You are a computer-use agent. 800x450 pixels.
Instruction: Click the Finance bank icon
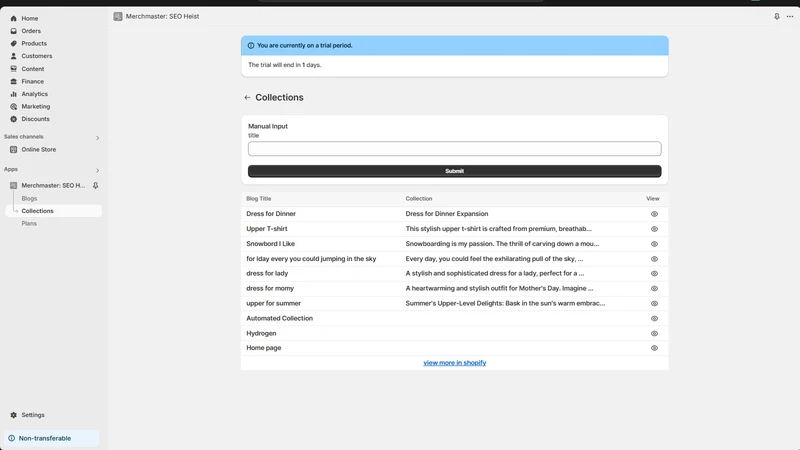[x=14, y=82]
